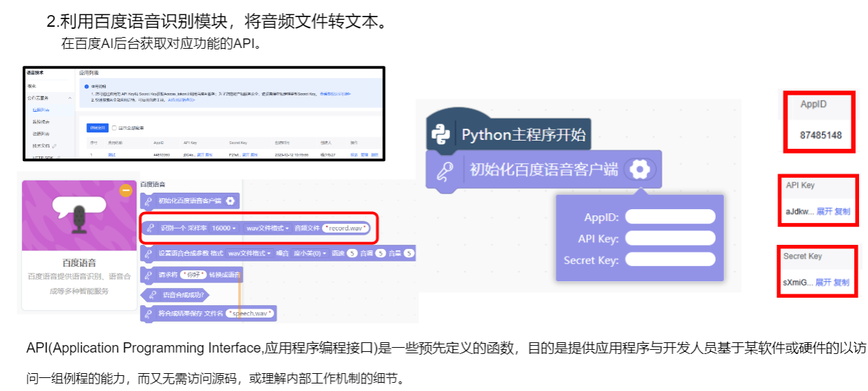Click the speech.wav filename field

(x=250, y=313)
